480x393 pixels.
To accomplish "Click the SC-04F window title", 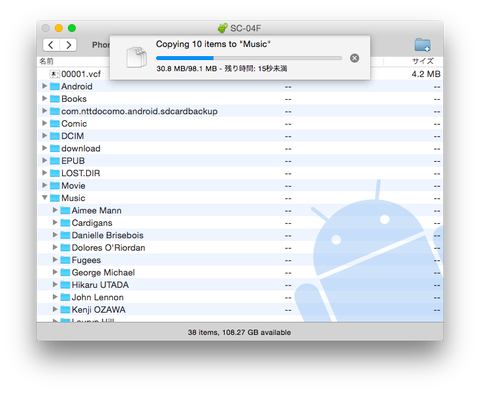I will pyautogui.click(x=245, y=28).
